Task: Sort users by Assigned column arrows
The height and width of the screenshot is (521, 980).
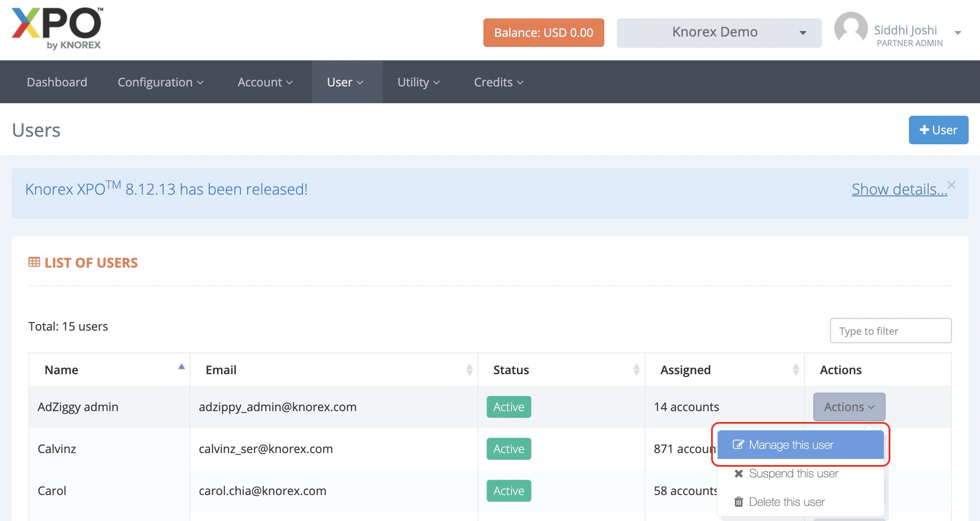Action: [796, 369]
